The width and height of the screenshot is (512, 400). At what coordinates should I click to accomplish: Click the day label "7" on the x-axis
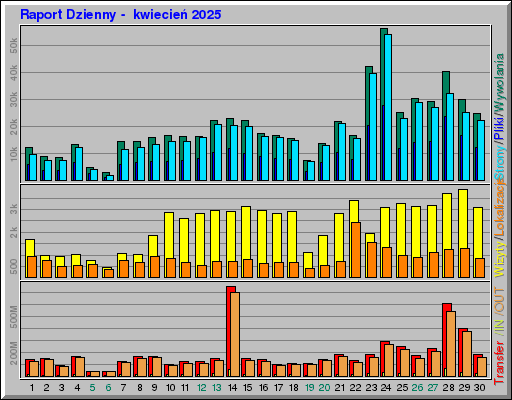tap(123, 388)
